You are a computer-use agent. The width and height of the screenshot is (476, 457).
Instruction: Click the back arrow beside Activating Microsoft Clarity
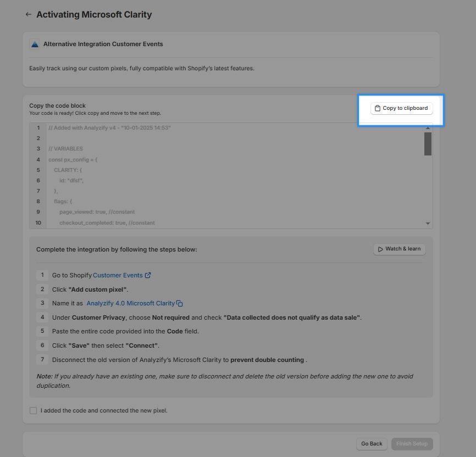[x=28, y=14]
